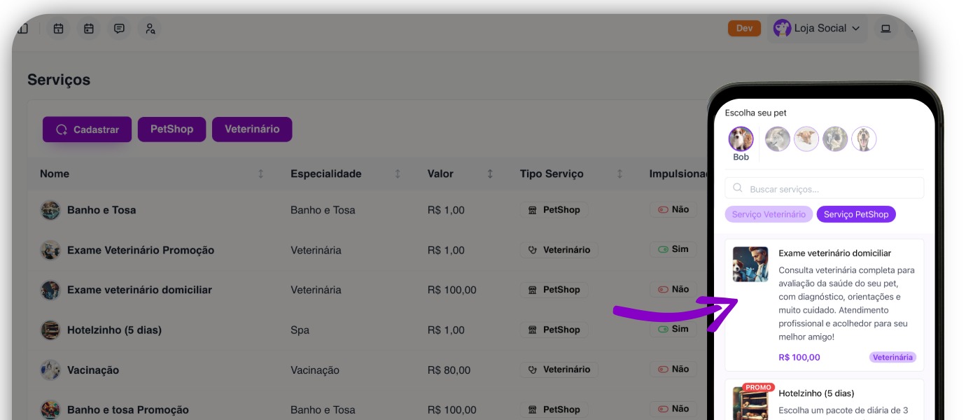Click the PetShop store badge in Hotelzinho row

(x=554, y=330)
